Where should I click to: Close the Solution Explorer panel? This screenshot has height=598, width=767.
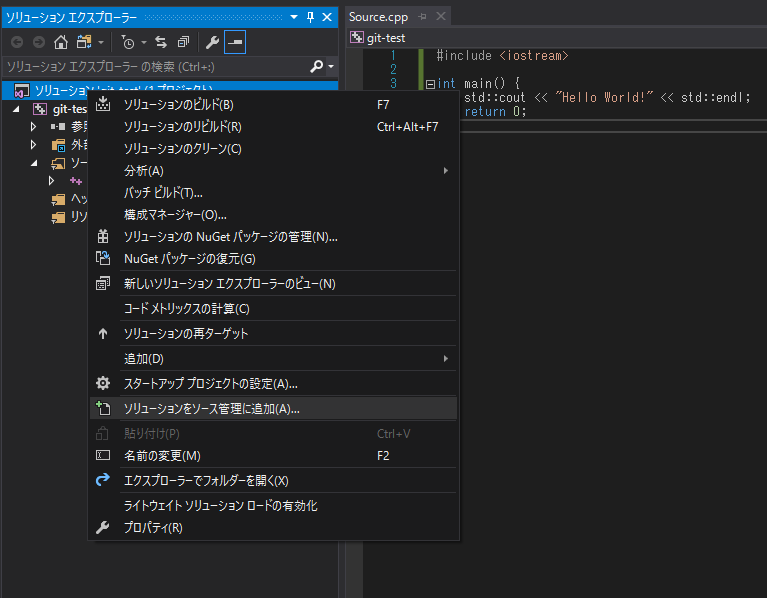pos(327,17)
